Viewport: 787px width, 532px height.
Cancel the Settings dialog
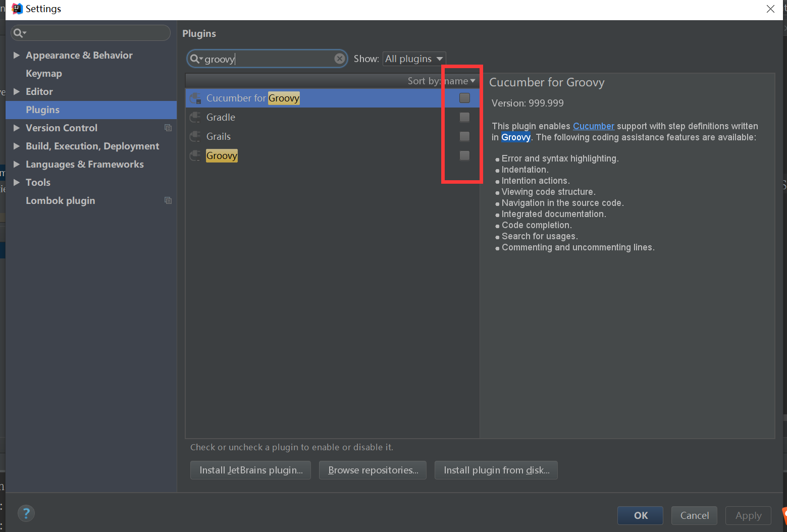point(695,515)
